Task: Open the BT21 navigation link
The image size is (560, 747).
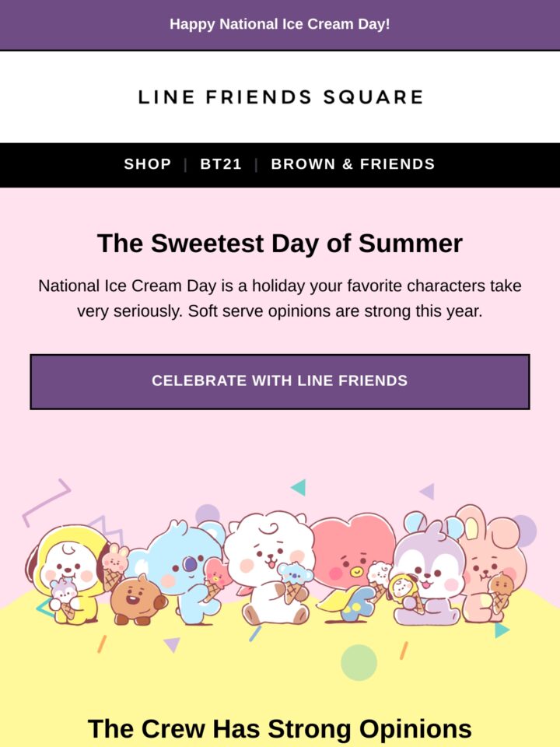Action: 220,164
